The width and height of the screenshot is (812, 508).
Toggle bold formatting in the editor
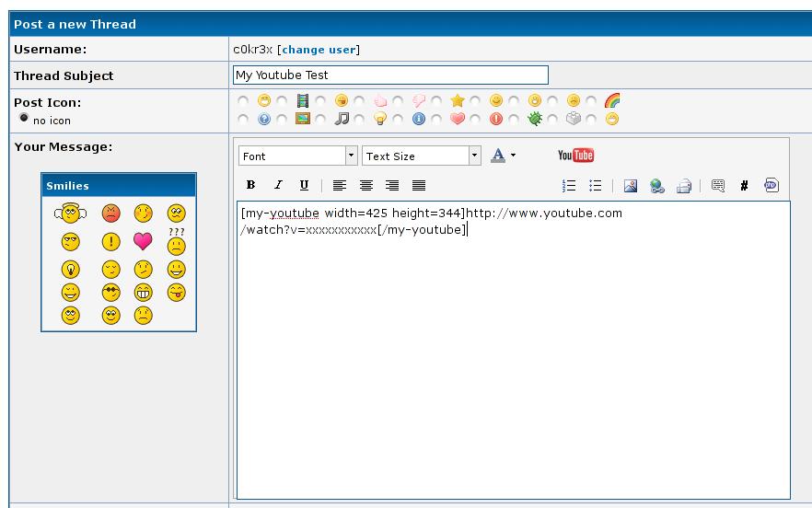point(250,185)
